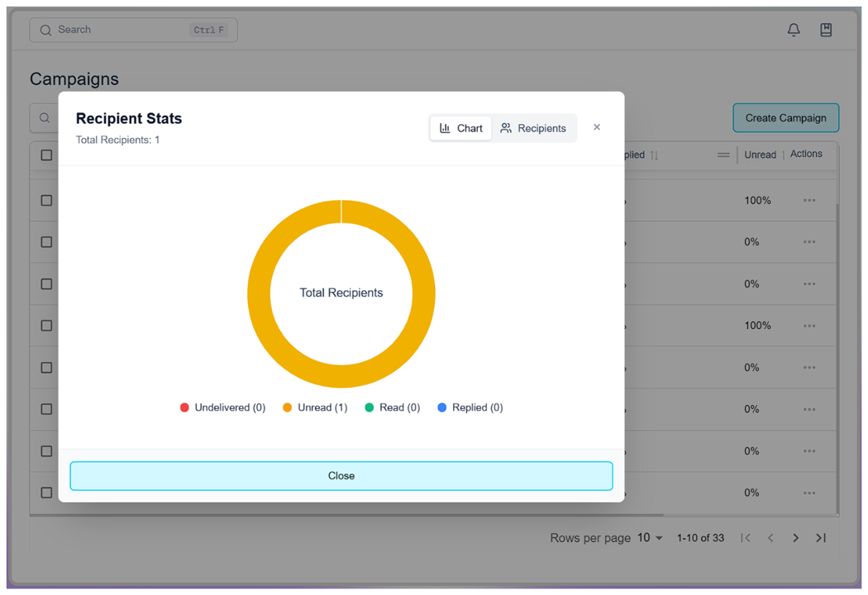Toggle the select-all checkbox in the table header
Image resolution: width=868 pixels, height=595 pixels.
pyautogui.click(x=46, y=155)
